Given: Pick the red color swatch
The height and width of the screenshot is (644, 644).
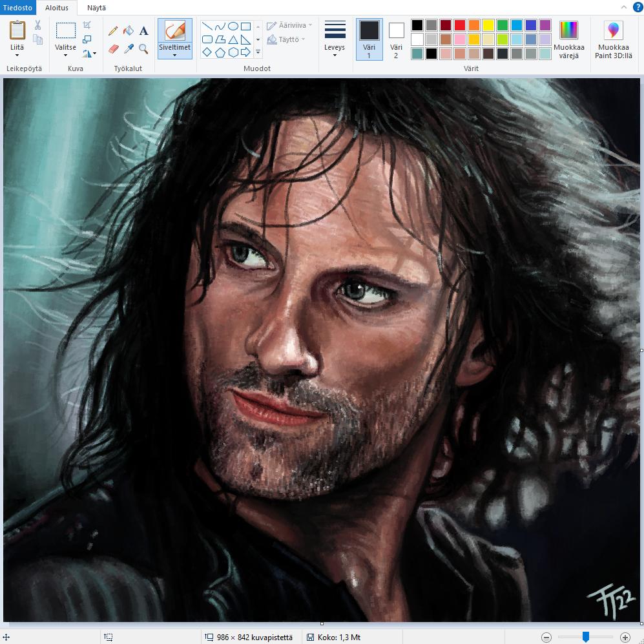Looking at the screenshot, I should (x=460, y=25).
